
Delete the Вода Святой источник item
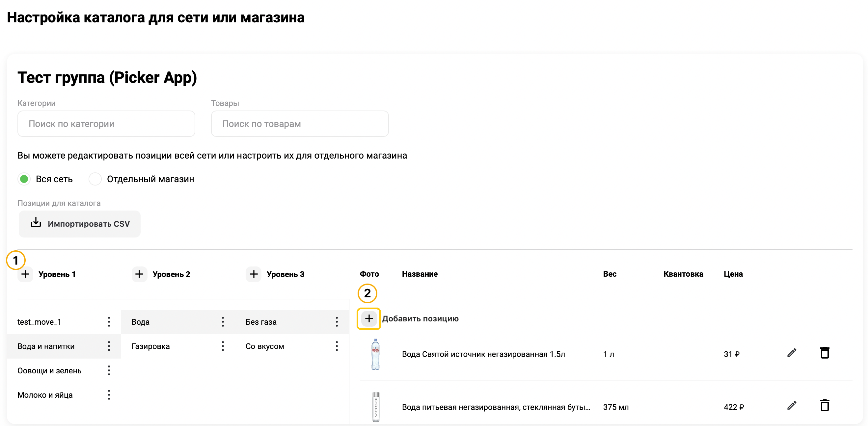click(x=825, y=353)
